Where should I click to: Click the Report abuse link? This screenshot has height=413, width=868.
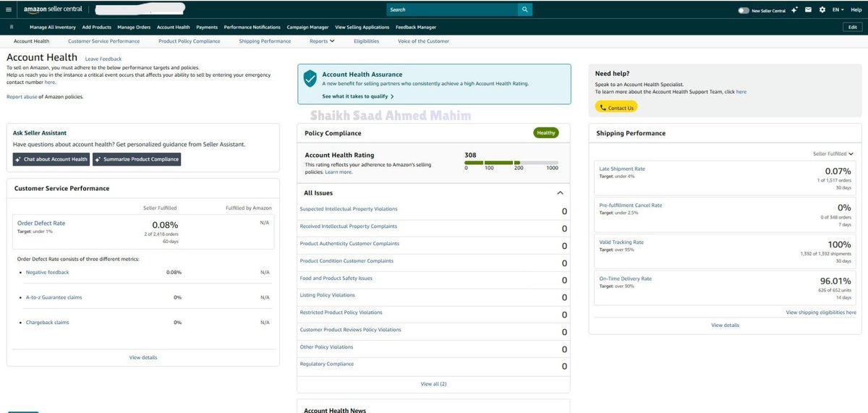pos(22,96)
